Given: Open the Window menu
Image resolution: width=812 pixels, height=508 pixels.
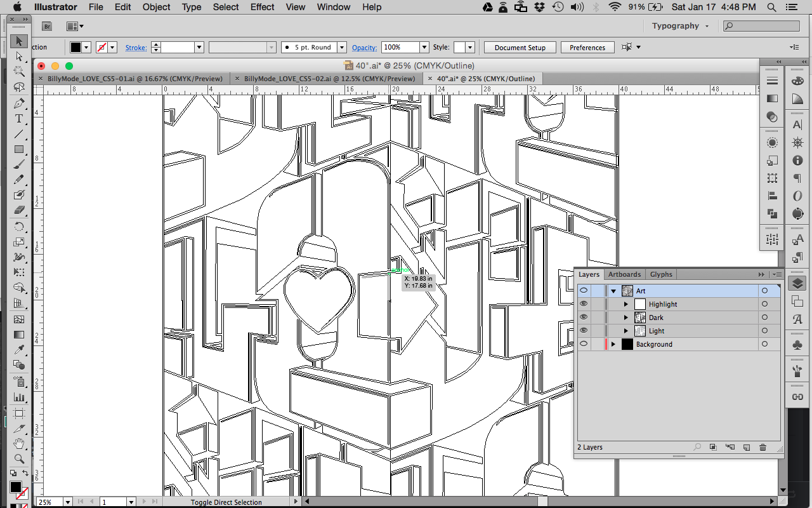Looking at the screenshot, I should 334,7.
